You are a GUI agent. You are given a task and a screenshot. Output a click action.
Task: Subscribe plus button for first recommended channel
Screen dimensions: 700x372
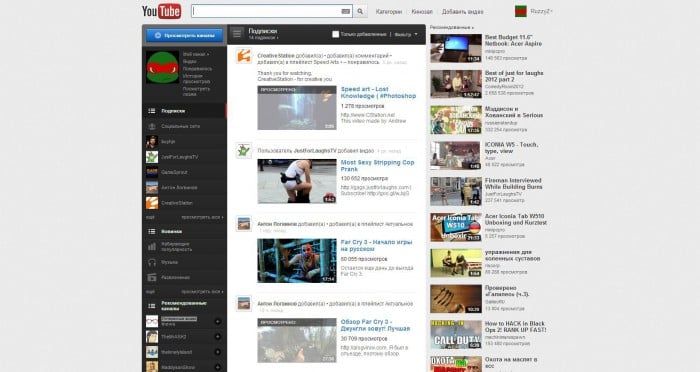coord(218,321)
